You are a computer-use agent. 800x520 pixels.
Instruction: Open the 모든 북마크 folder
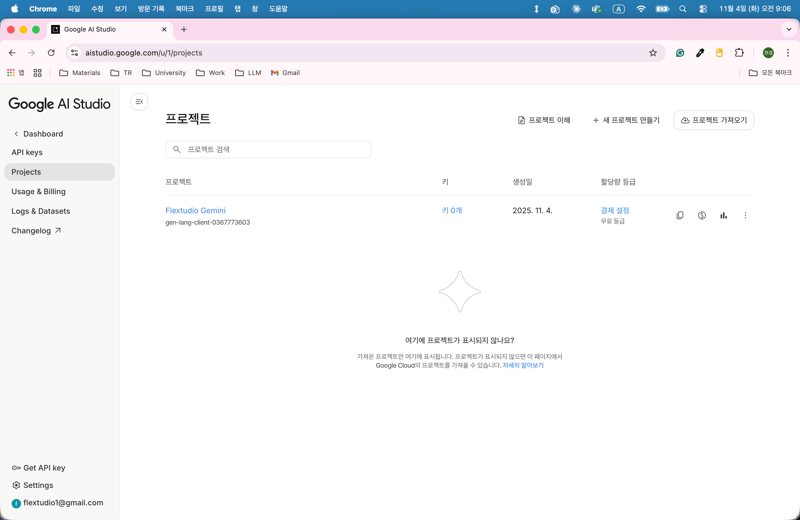click(x=770, y=73)
